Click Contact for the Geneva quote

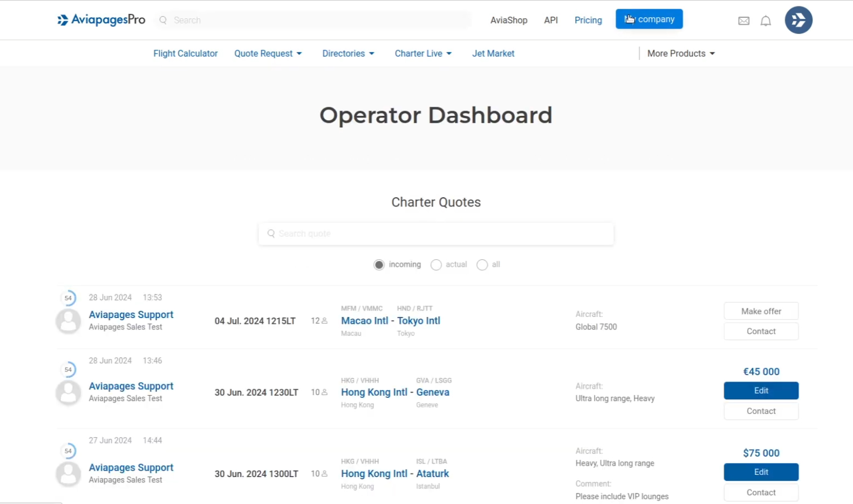761,411
